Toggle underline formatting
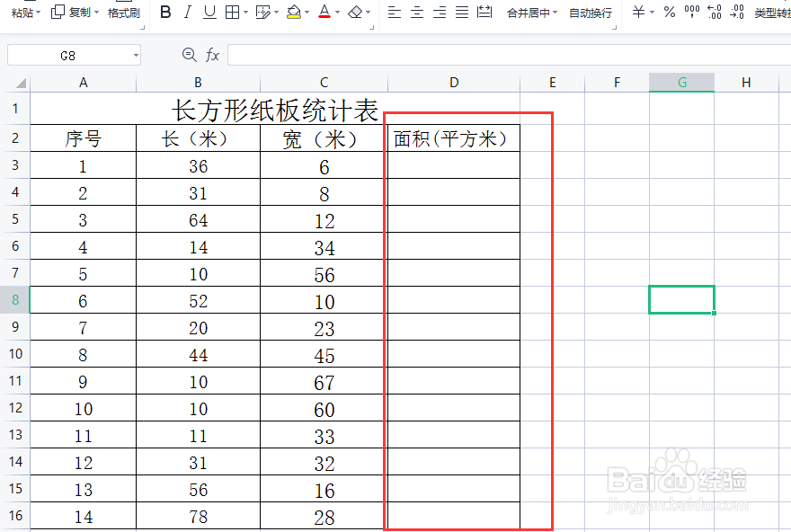This screenshot has height=532, width=791. pos(209,12)
